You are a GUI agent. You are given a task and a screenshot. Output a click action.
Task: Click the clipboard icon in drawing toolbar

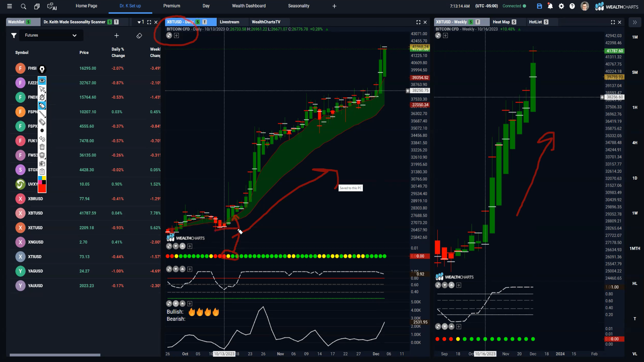pyautogui.click(x=42, y=172)
